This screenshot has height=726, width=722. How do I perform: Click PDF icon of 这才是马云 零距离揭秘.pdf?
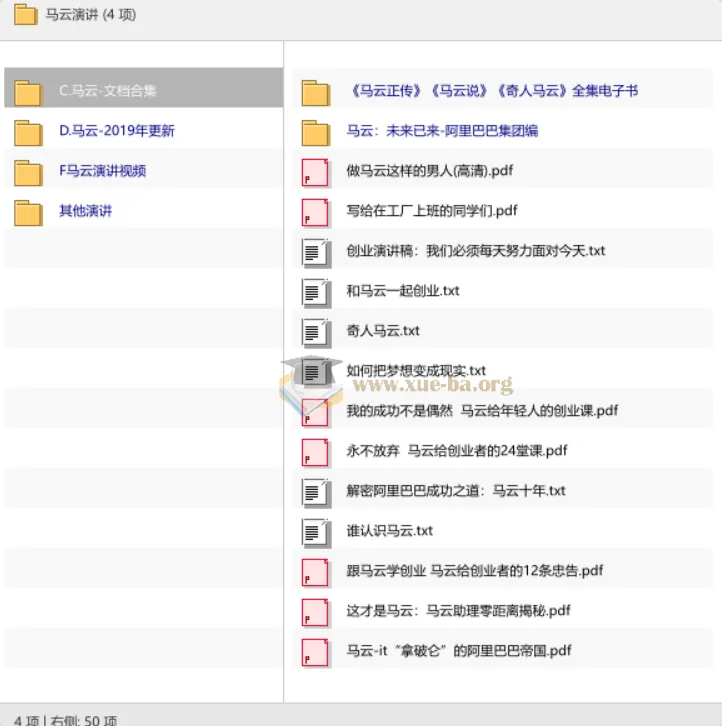tap(315, 613)
